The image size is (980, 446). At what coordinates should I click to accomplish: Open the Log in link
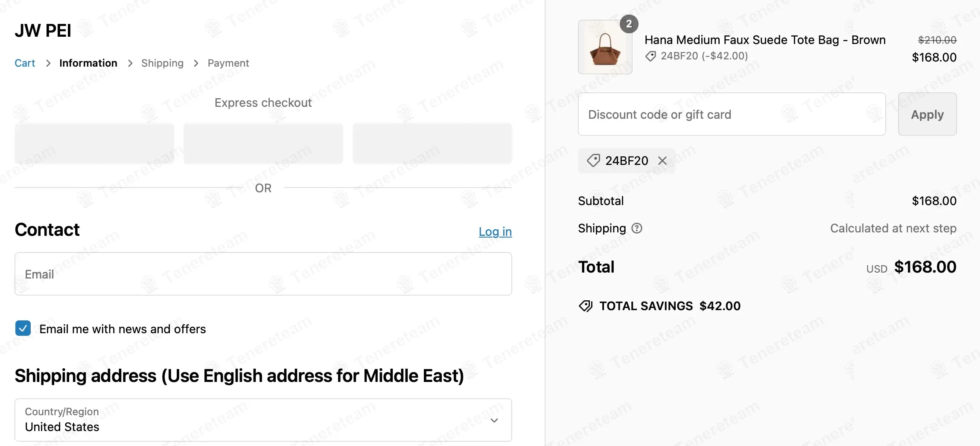point(495,232)
